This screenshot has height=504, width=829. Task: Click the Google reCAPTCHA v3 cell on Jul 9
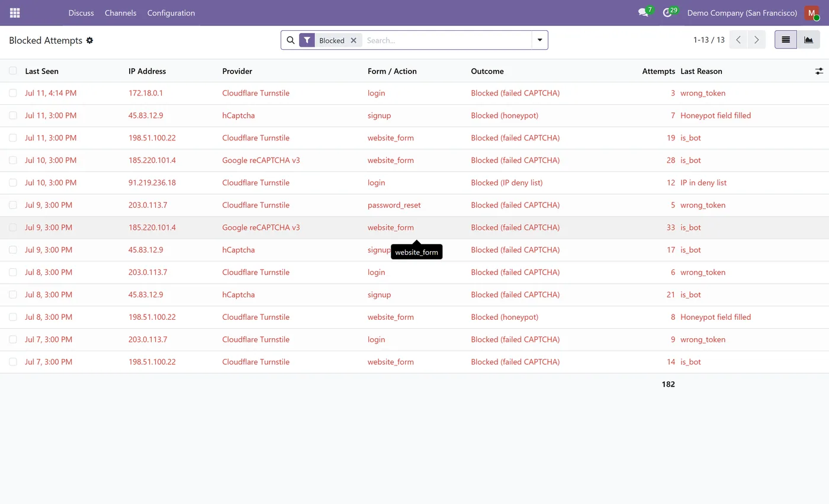click(261, 227)
